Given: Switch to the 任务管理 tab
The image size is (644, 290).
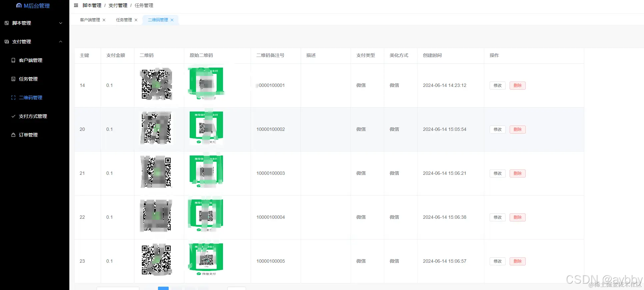Looking at the screenshot, I should pyautogui.click(x=124, y=20).
